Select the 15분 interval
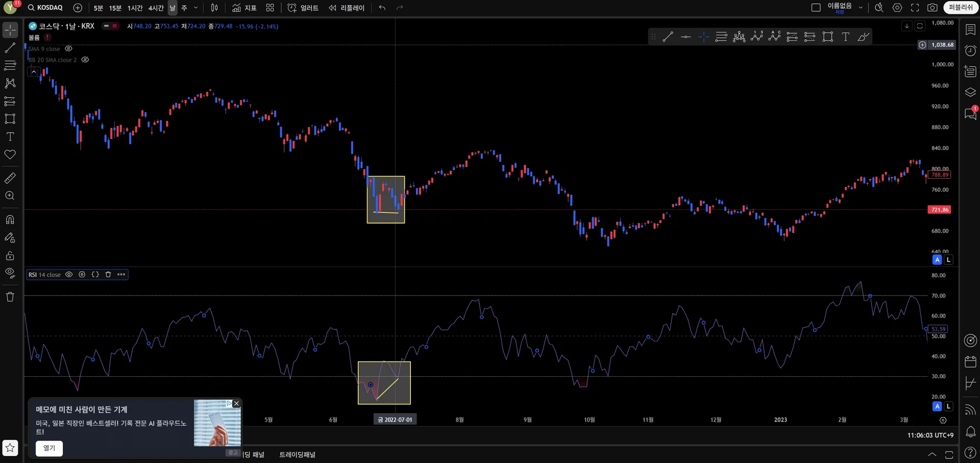 pos(115,8)
